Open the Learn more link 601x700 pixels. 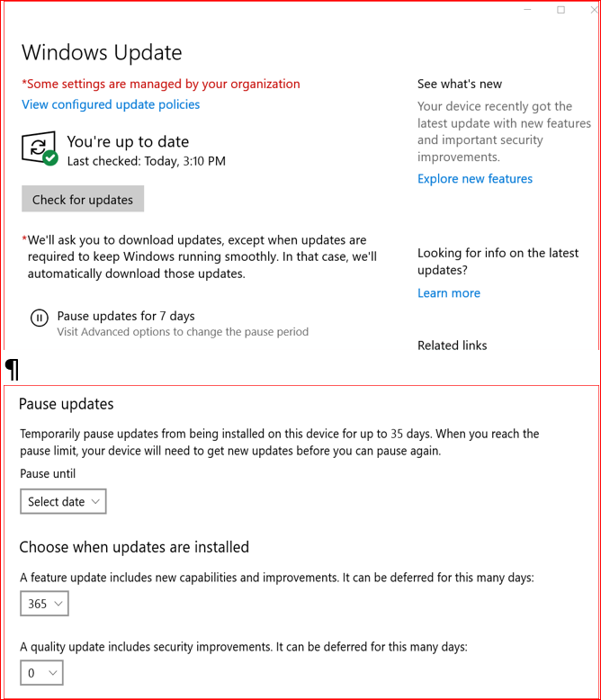[x=449, y=293]
